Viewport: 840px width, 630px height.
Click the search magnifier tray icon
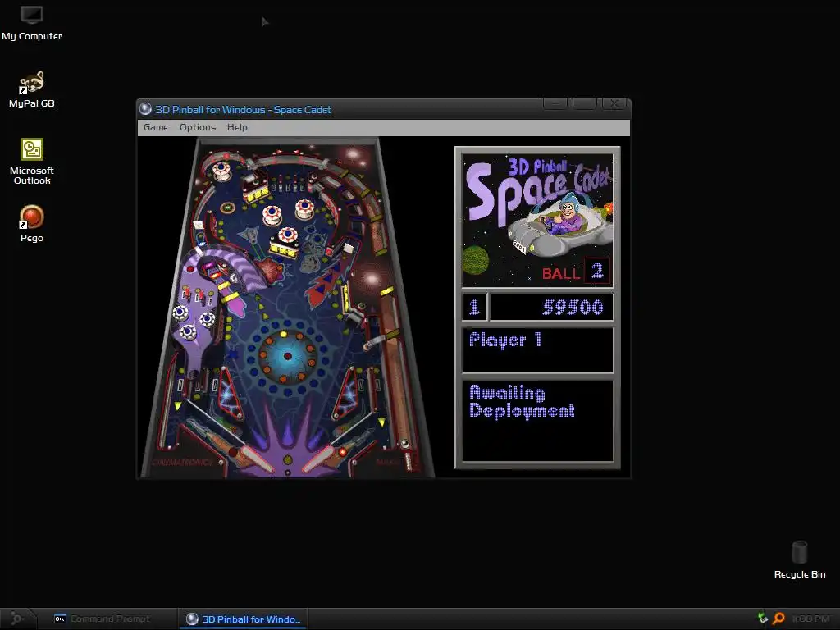tap(779, 619)
